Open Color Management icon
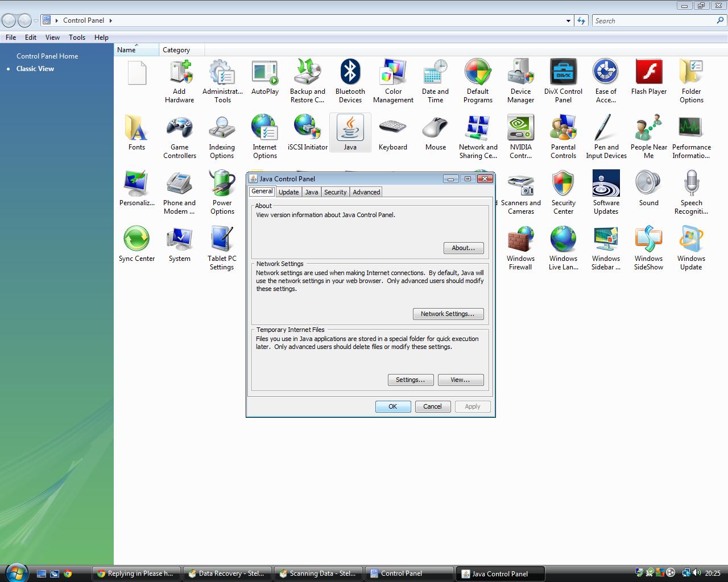 [x=393, y=81]
